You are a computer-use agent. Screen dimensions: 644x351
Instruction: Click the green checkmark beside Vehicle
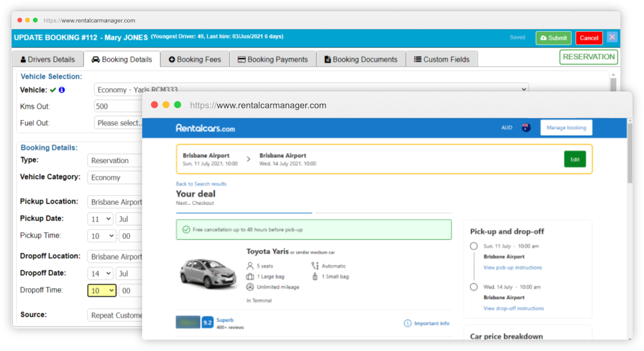pos(53,90)
